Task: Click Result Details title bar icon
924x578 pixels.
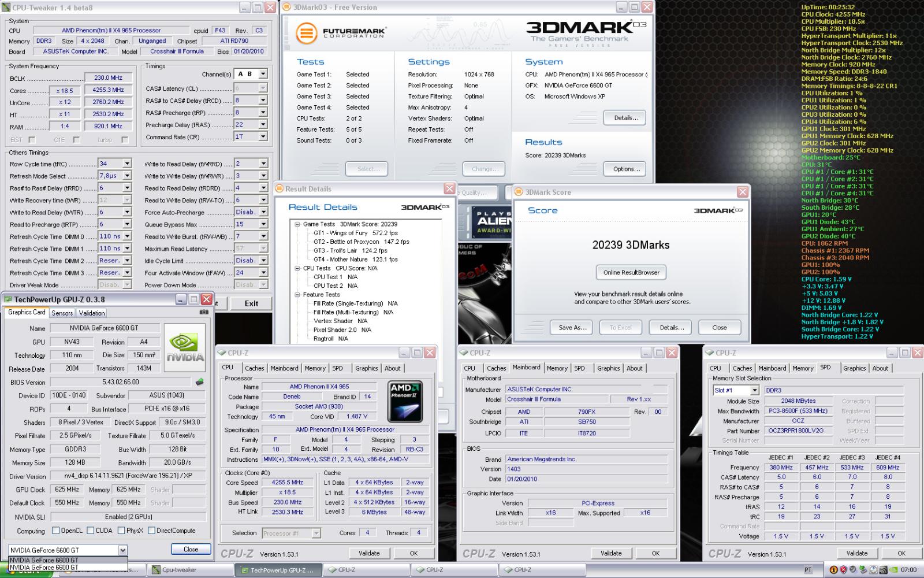Action: click(x=280, y=189)
